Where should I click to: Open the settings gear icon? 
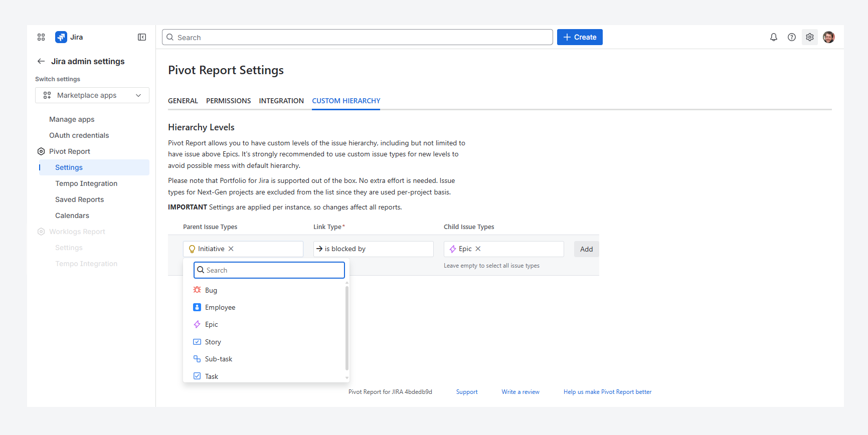810,37
